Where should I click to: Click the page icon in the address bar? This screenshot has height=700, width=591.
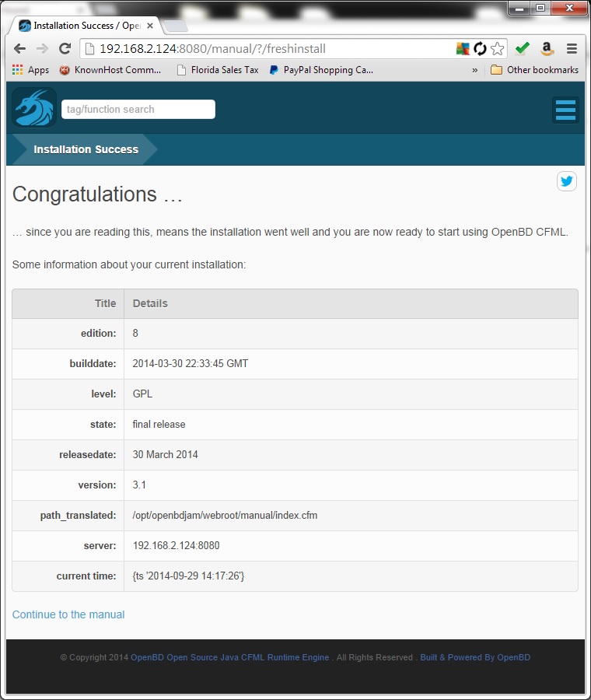[x=89, y=49]
